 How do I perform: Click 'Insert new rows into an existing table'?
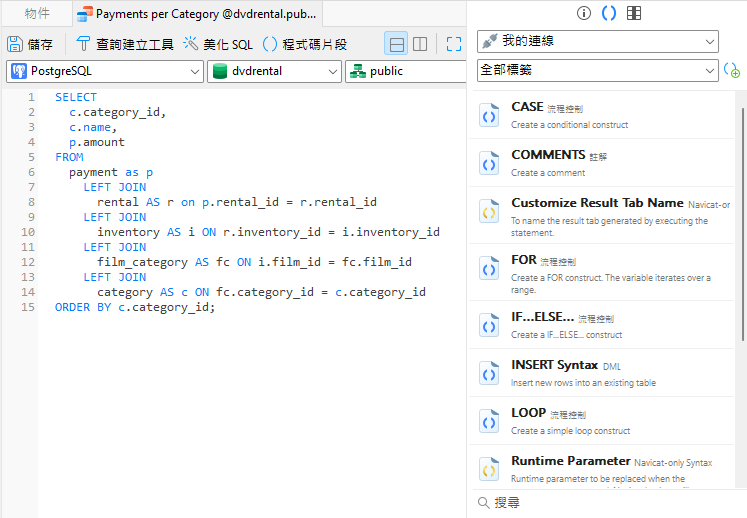coord(583,383)
